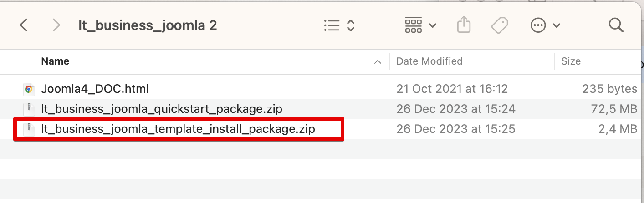Sort by the Date Modified column
The image size is (644, 203).
429,61
